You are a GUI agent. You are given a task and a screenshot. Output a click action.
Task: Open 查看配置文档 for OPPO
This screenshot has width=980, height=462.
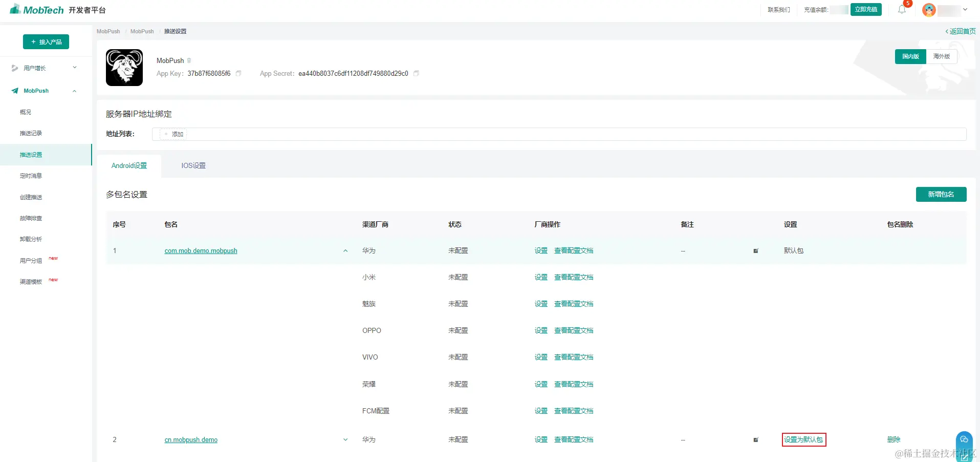click(x=574, y=330)
